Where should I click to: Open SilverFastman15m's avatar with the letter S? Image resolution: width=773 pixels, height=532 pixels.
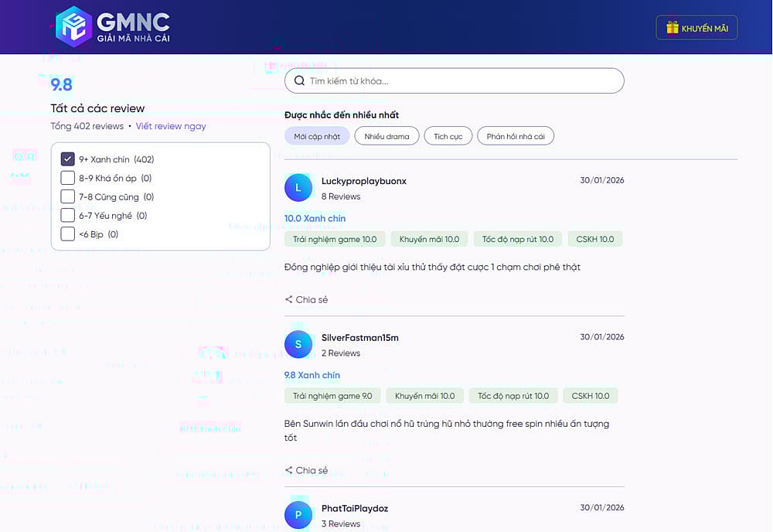(298, 344)
